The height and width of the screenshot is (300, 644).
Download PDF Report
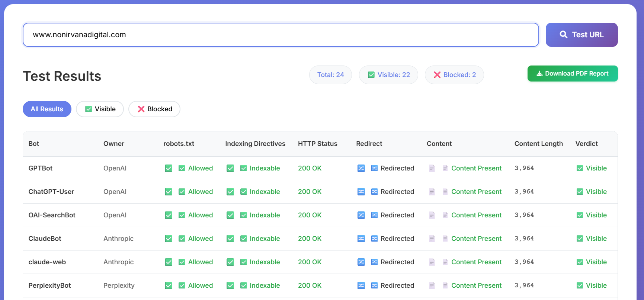pyautogui.click(x=573, y=74)
